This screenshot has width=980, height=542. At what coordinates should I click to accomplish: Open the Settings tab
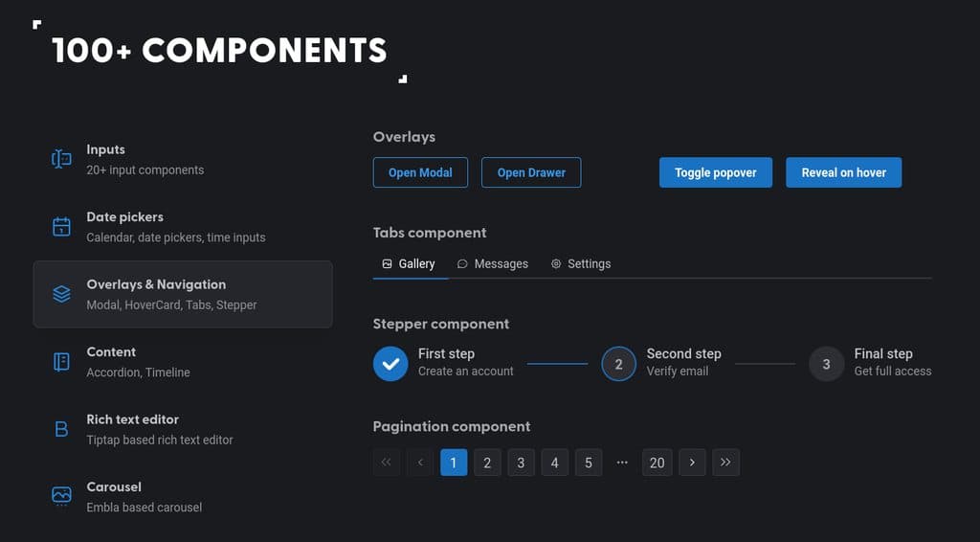click(x=581, y=263)
